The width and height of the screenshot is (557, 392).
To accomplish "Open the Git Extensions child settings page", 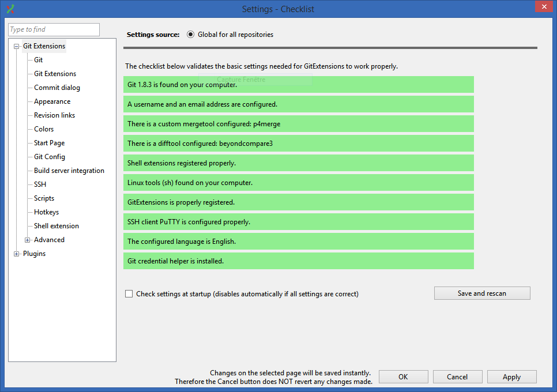I will coord(55,74).
